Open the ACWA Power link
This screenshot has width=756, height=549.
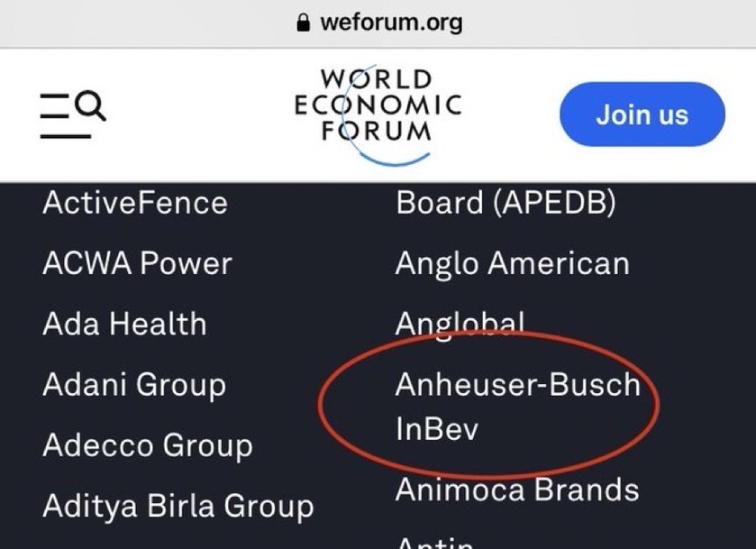pyautogui.click(x=137, y=263)
